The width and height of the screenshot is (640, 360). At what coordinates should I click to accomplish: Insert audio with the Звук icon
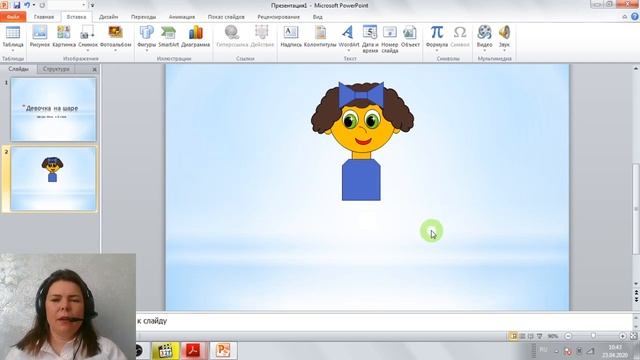(x=504, y=33)
